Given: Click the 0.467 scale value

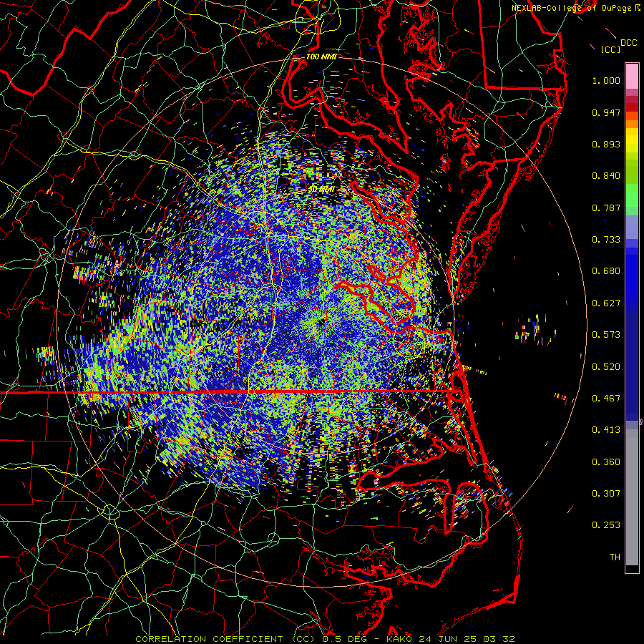Looking at the screenshot, I should [606, 399].
